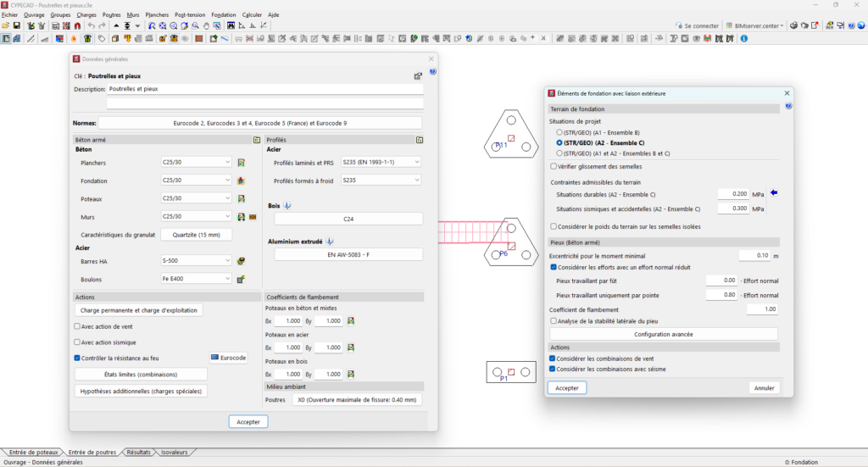Click the save floppy disk icon
Image resolution: width=868 pixels, height=467 pixels.
point(17,26)
